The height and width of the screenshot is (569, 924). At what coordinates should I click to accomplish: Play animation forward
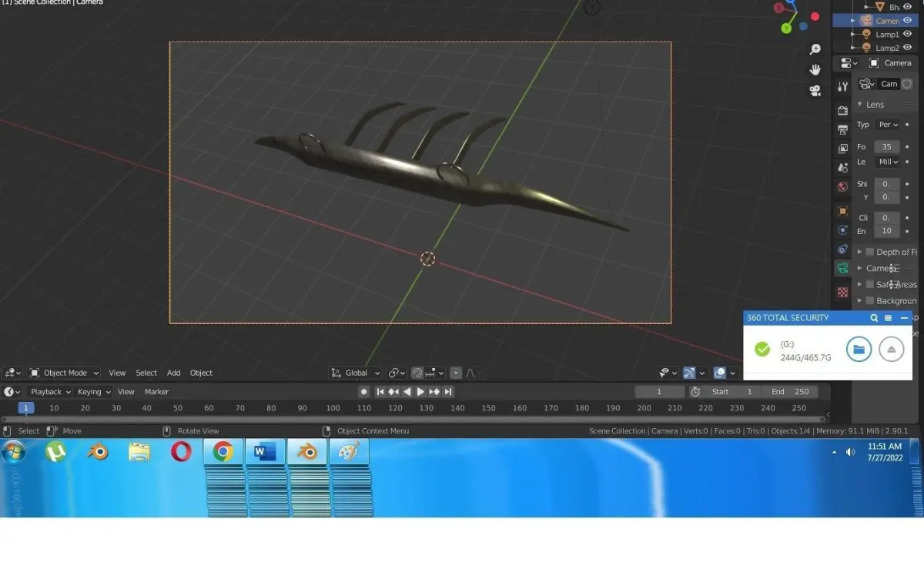[x=420, y=392]
